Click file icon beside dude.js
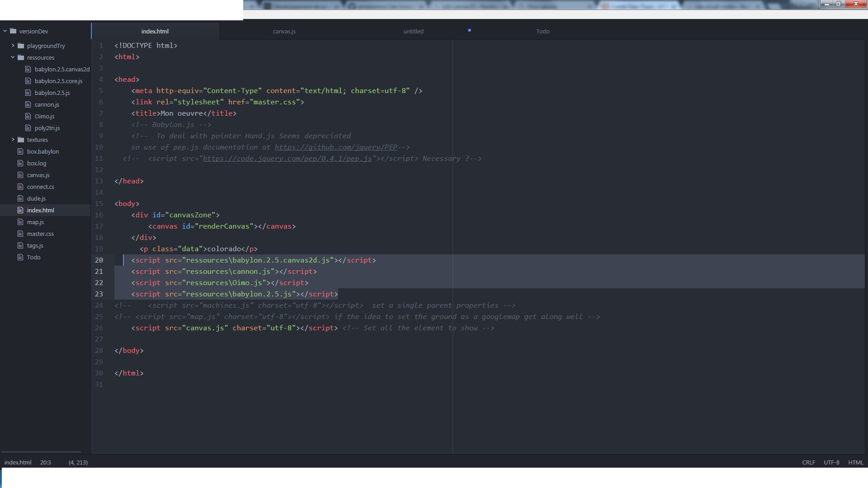 point(20,198)
